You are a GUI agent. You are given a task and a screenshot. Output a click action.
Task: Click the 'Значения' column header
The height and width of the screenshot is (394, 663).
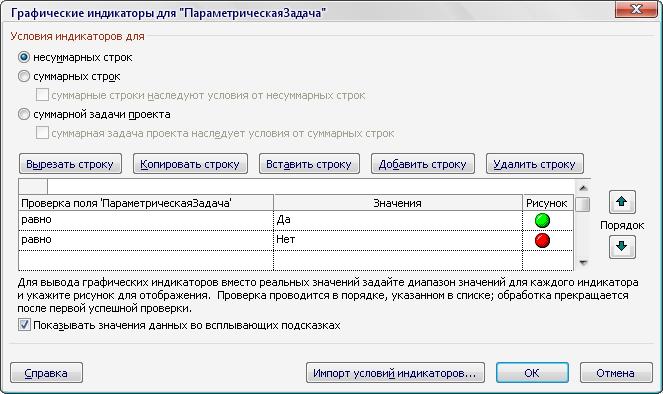pyautogui.click(x=398, y=203)
